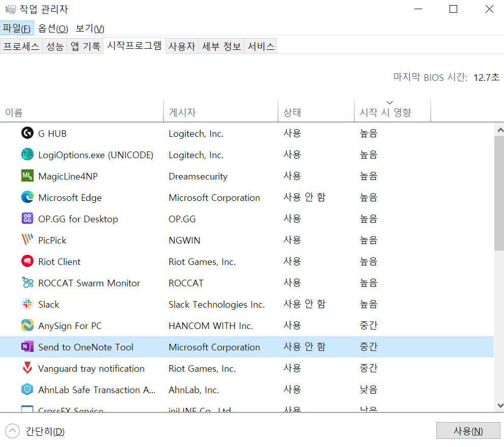
Task: Click 중간 impact in AnySign row
Action: pos(369,325)
